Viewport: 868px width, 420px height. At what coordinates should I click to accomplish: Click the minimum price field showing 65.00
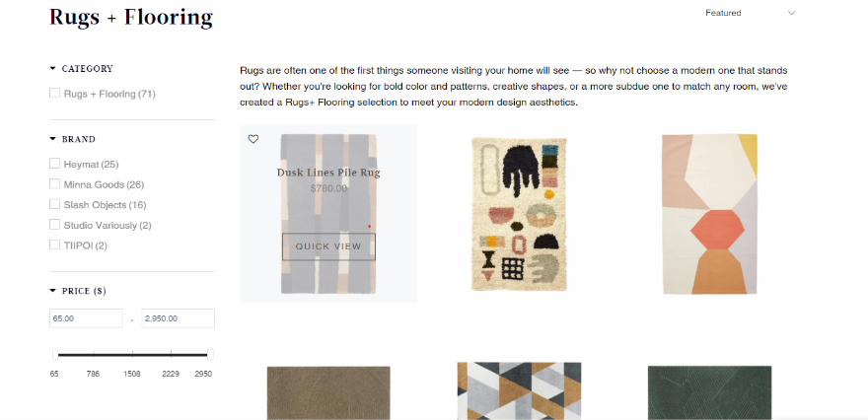pos(86,318)
